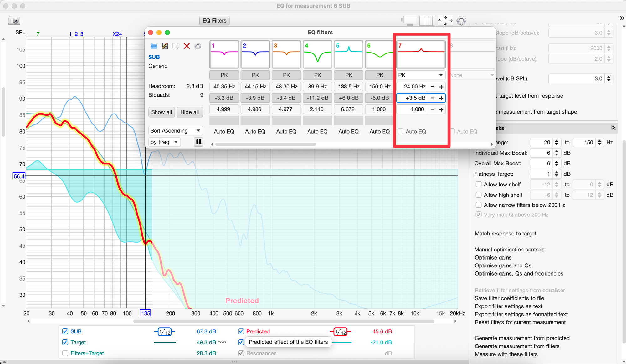This screenshot has width=626, height=364.
Task: Open filter file with folder icon
Action: tap(154, 46)
